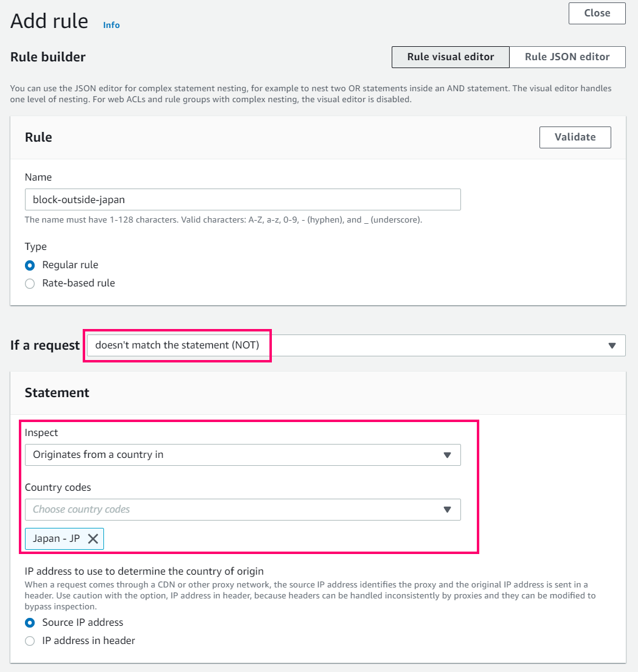Screen dimensions: 638x672
Task: Open the Choose country codes selector
Action: tap(243, 510)
